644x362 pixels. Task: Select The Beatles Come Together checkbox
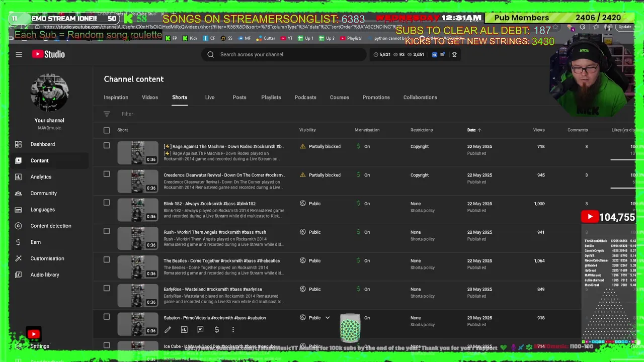pyautogui.click(x=107, y=260)
